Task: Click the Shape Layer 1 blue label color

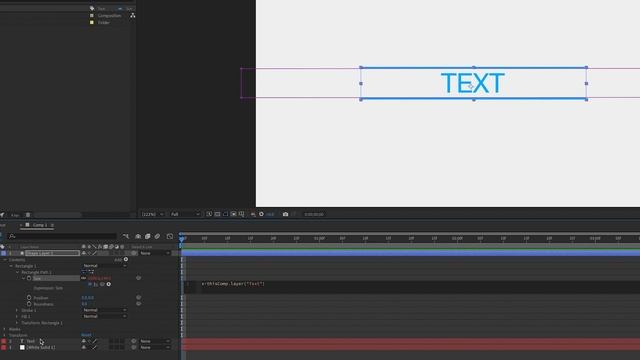Action: (x=4, y=253)
